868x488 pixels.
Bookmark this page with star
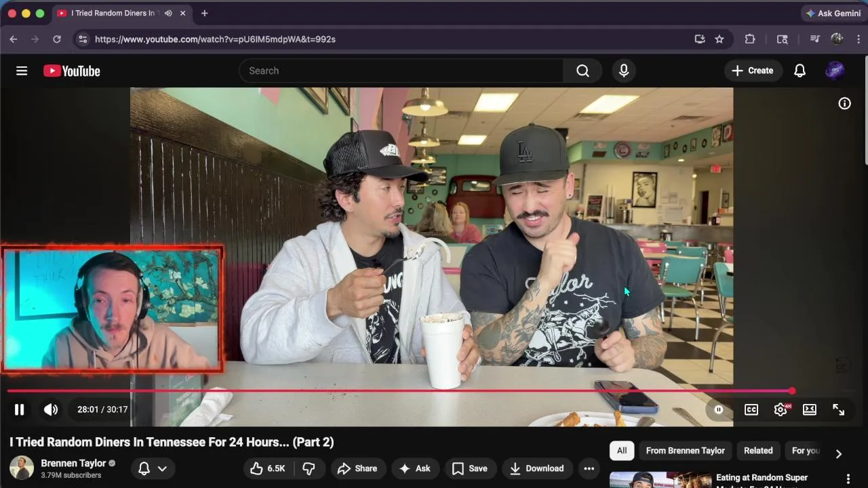(719, 39)
